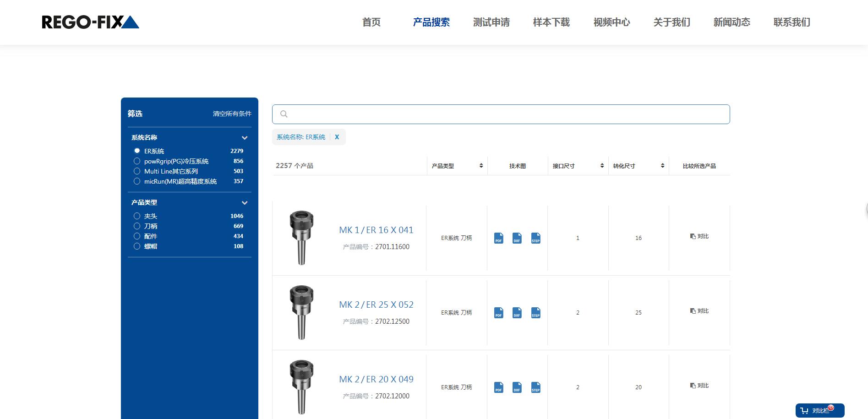Select the powRgrip(PG)冷压系统 radio button
This screenshot has height=419, width=868.
(x=137, y=161)
